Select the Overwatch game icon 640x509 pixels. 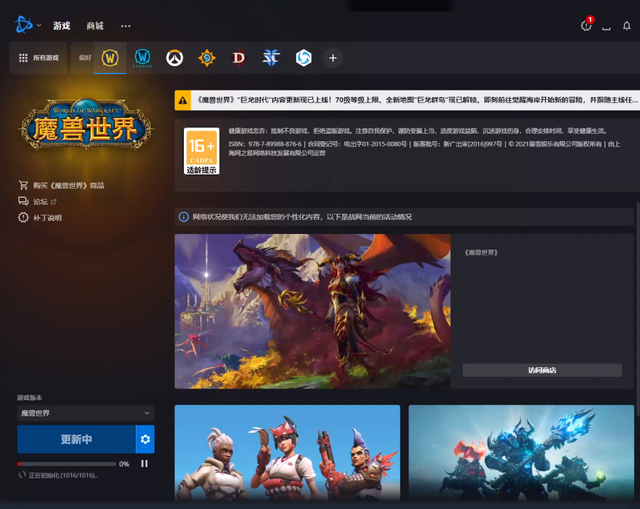(174, 58)
